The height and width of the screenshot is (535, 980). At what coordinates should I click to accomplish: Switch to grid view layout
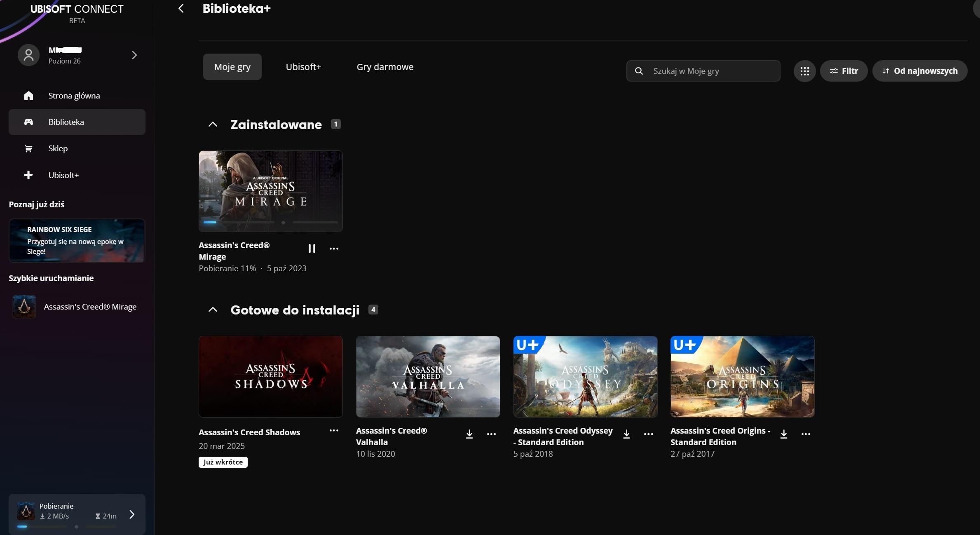pyautogui.click(x=804, y=71)
